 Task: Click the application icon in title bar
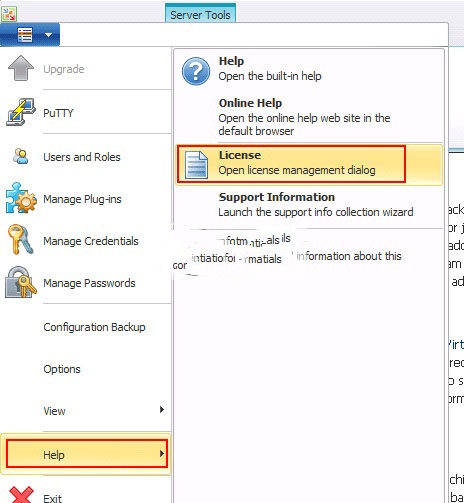(x=9, y=14)
